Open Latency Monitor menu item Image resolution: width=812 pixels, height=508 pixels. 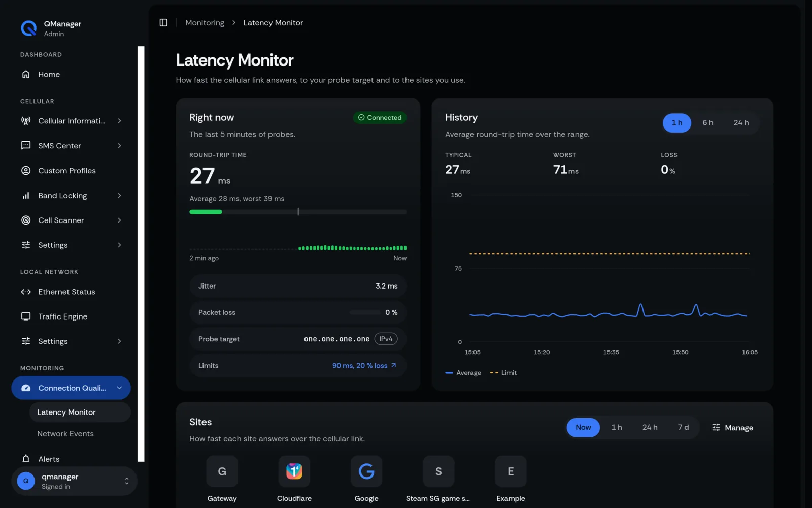click(80, 412)
